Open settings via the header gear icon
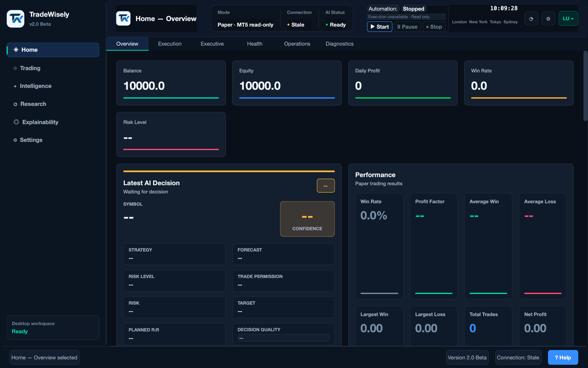The image size is (588, 368). pyautogui.click(x=548, y=19)
